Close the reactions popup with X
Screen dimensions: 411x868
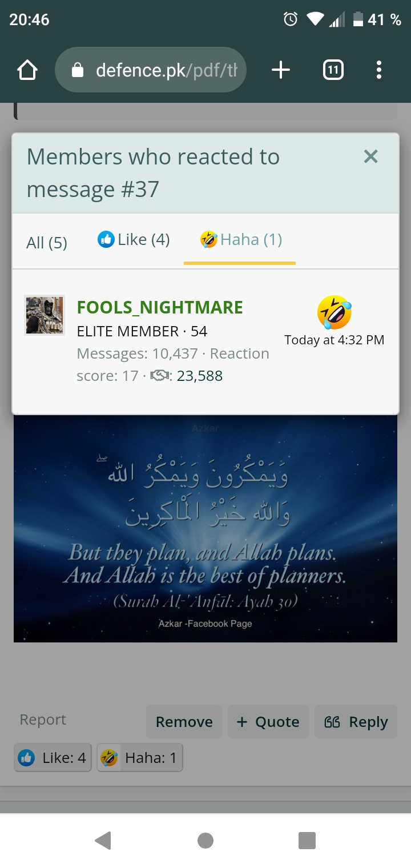[x=371, y=156]
